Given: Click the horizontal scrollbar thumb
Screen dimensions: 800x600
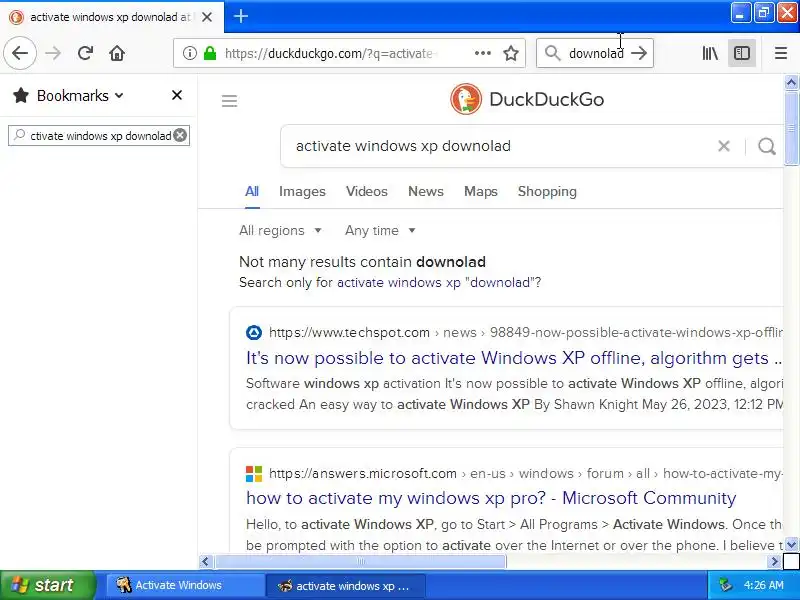Looking at the screenshot, I should (x=360, y=562).
